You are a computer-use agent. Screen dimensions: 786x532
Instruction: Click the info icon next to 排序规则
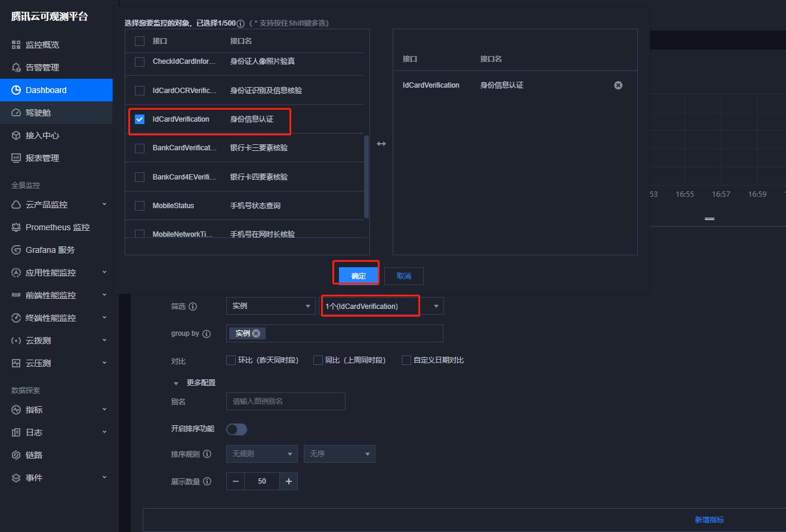click(207, 454)
